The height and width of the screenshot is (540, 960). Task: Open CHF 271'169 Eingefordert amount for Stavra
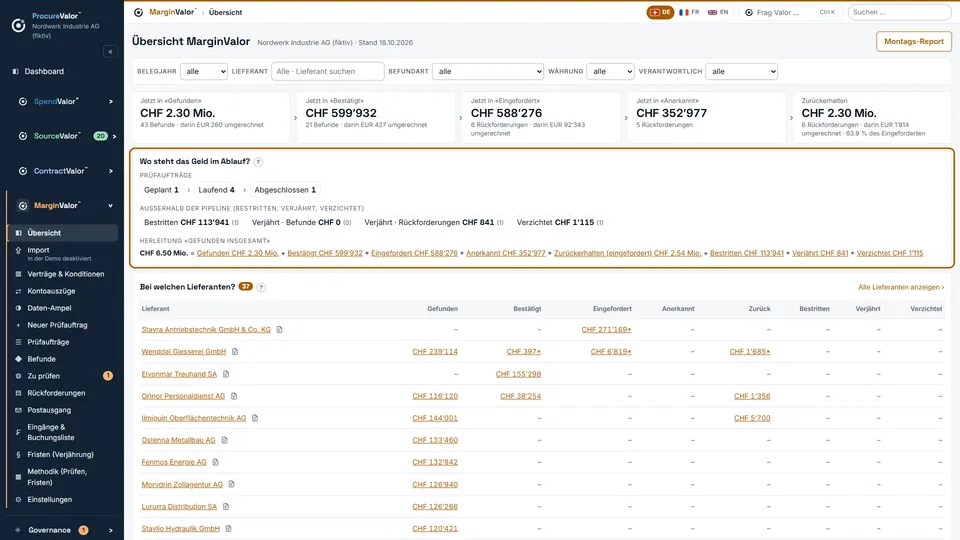[x=606, y=329]
